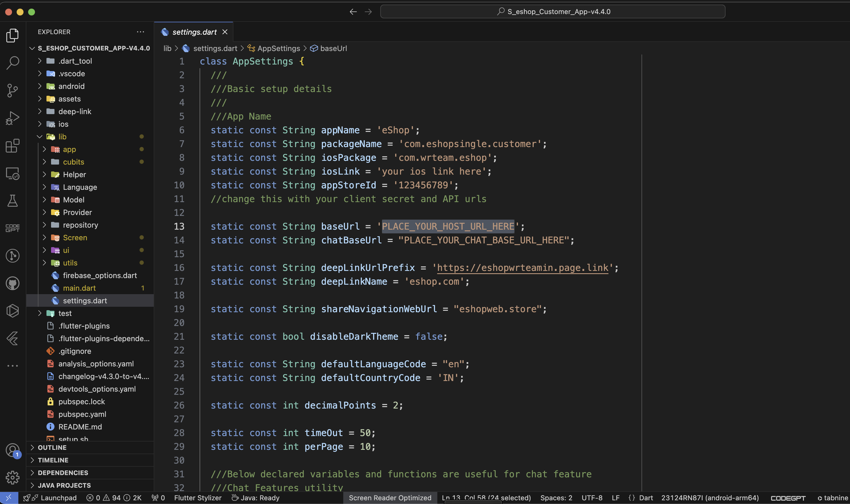
Task: Open firebase_options.dart file
Action: pyautogui.click(x=90, y=276)
